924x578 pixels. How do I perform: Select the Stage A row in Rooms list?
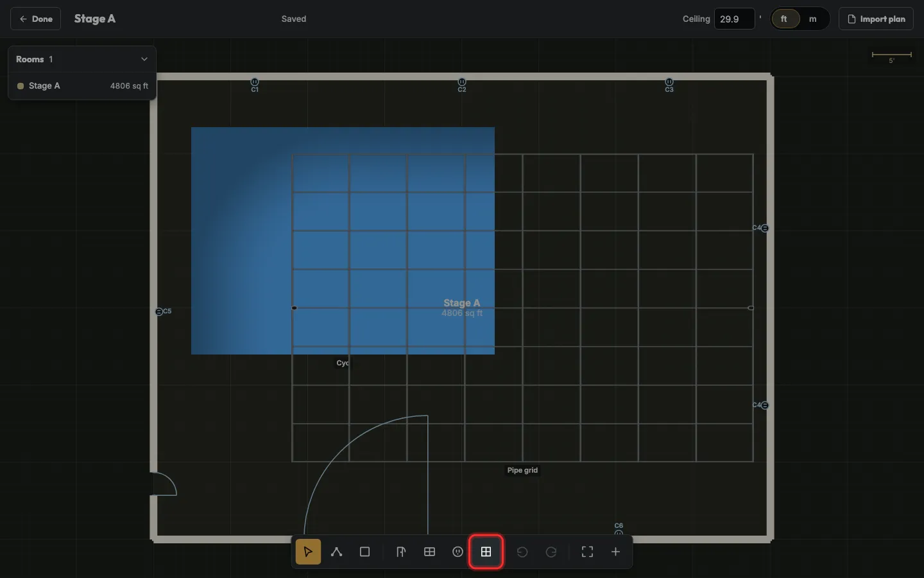point(82,86)
